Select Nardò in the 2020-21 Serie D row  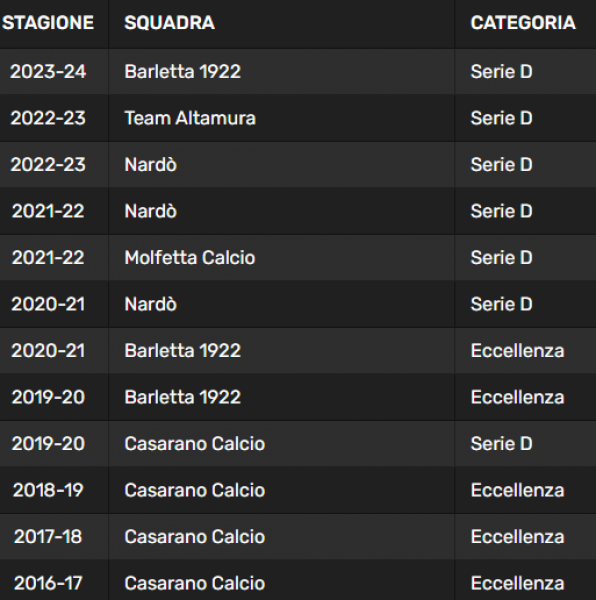[x=150, y=304]
